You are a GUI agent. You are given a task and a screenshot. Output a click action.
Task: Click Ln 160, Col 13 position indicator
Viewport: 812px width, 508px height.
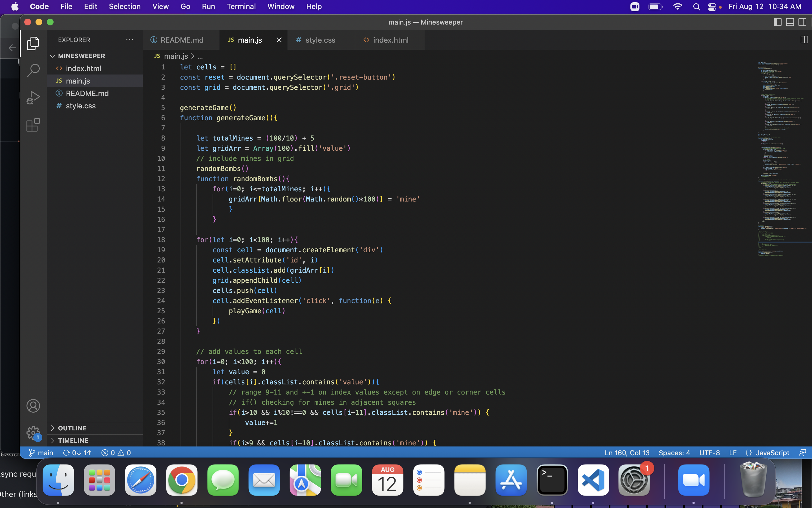(x=627, y=453)
